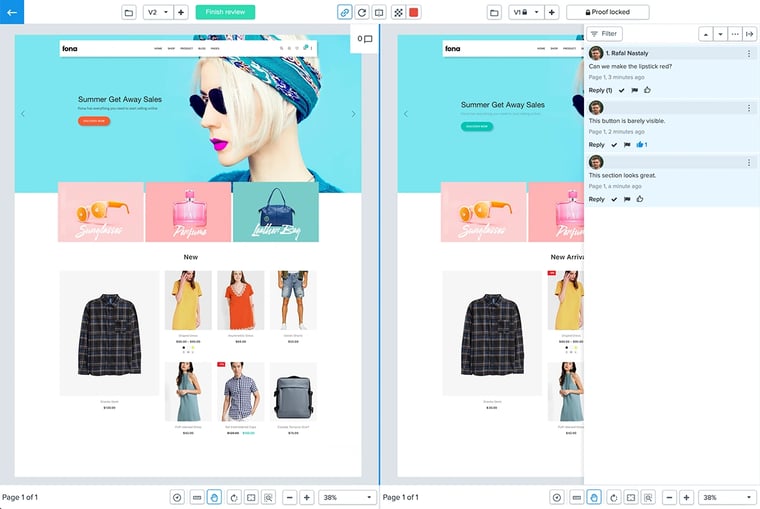This screenshot has height=509, width=760.
Task: Toggle the link/sync views icon
Action: 345,12
